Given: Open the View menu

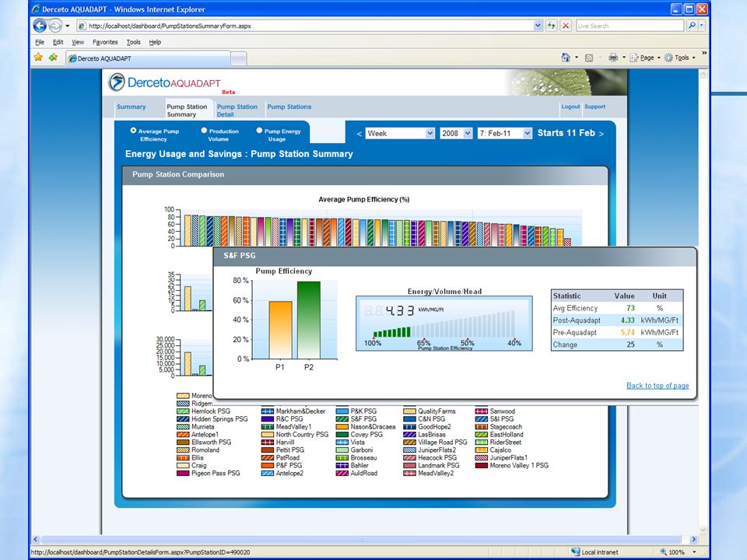Looking at the screenshot, I should point(78,42).
